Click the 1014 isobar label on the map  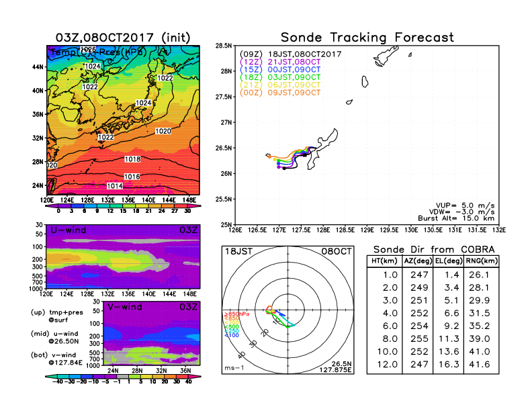(x=115, y=186)
